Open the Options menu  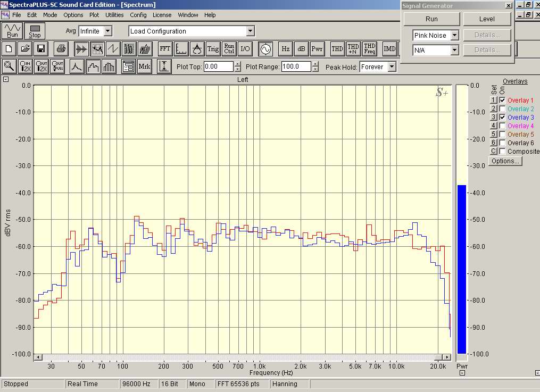73,15
